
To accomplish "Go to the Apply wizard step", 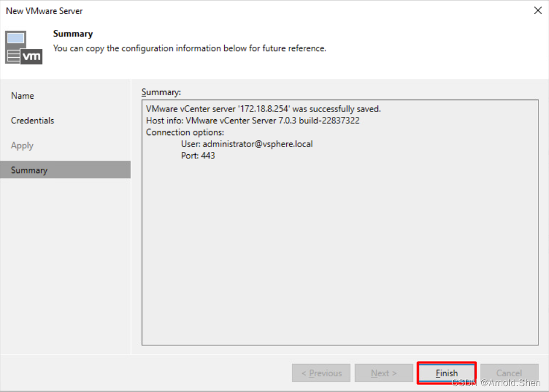I will [65, 145].
